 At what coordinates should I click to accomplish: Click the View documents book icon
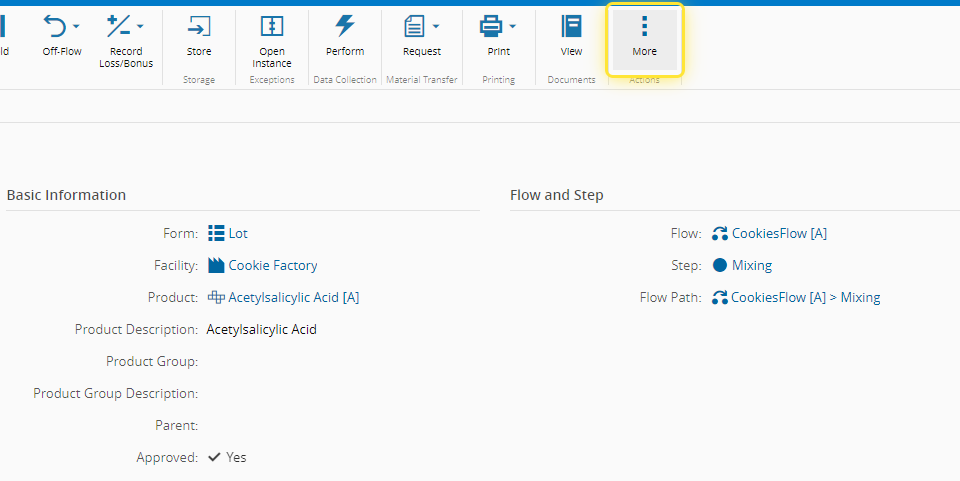pos(571,26)
